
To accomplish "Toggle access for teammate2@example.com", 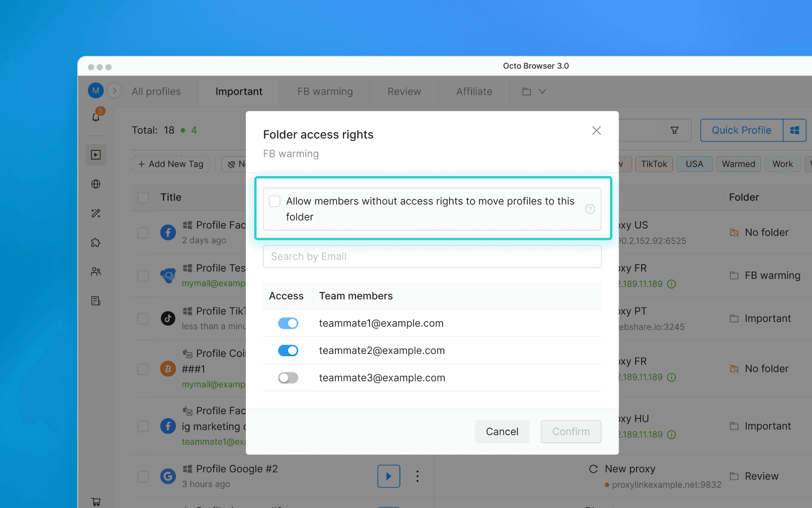I will point(288,351).
